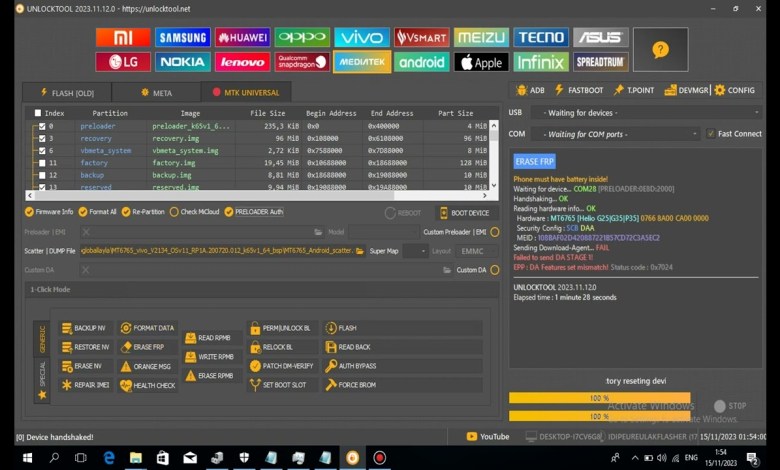The height and width of the screenshot is (470, 780).
Task: Start the Repair IMEI tool
Action: pyautogui.click(x=67, y=385)
